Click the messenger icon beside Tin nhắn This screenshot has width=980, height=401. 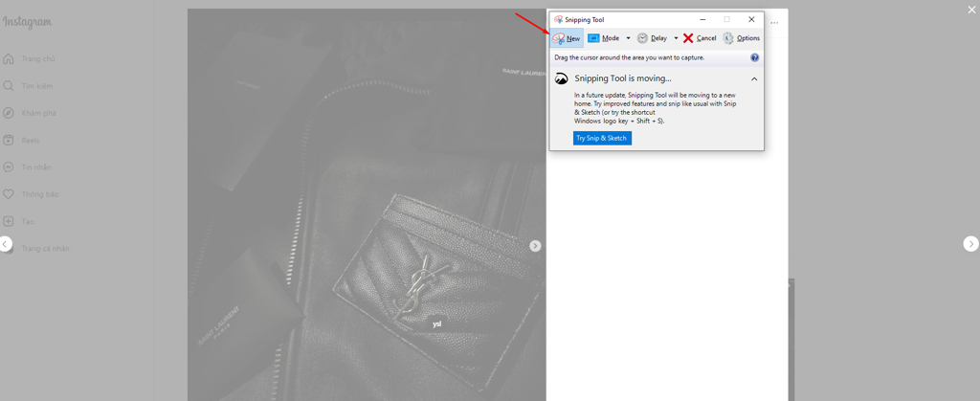(x=8, y=167)
